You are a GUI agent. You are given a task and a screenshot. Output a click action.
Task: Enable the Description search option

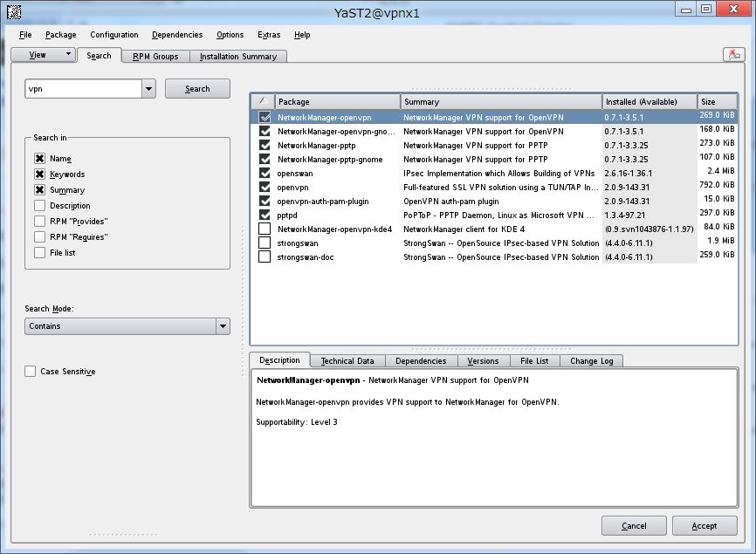[40, 206]
